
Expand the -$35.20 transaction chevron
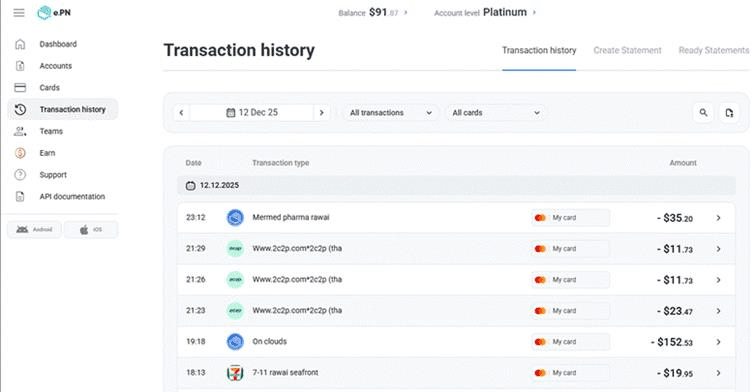point(718,218)
